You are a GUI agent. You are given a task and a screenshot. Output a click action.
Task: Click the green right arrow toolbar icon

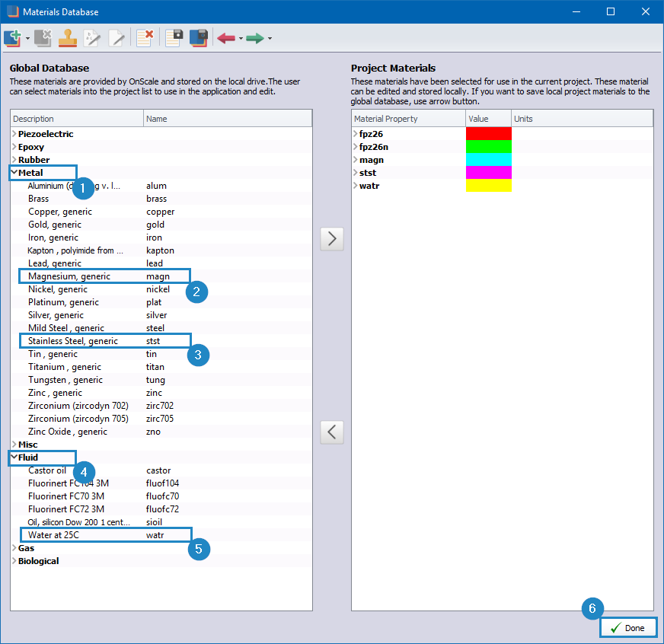(x=255, y=39)
